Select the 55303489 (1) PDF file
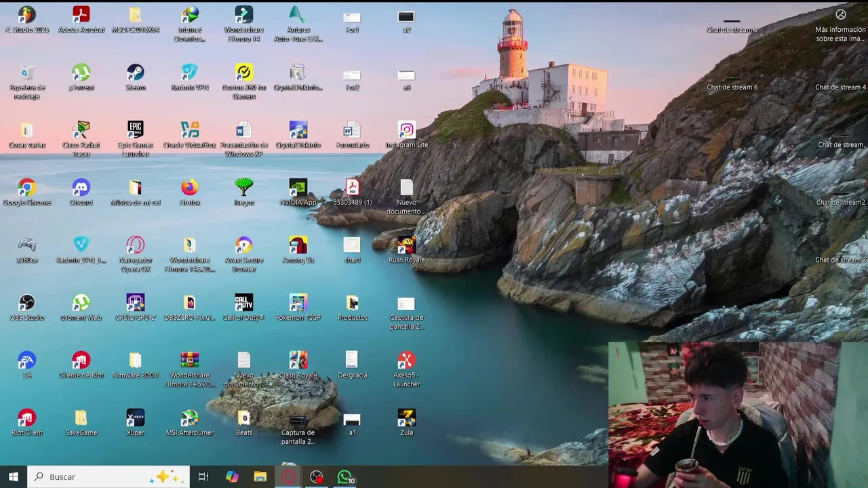 click(353, 192)
